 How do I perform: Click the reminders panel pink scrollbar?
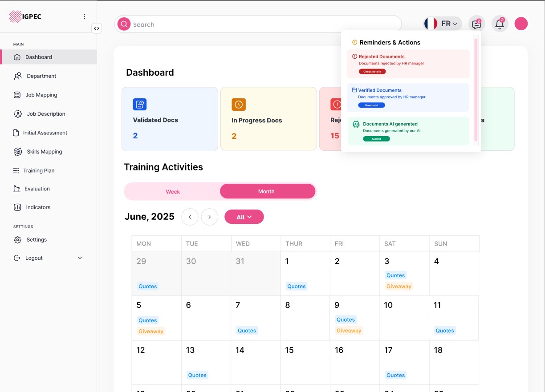pos(476,89)
